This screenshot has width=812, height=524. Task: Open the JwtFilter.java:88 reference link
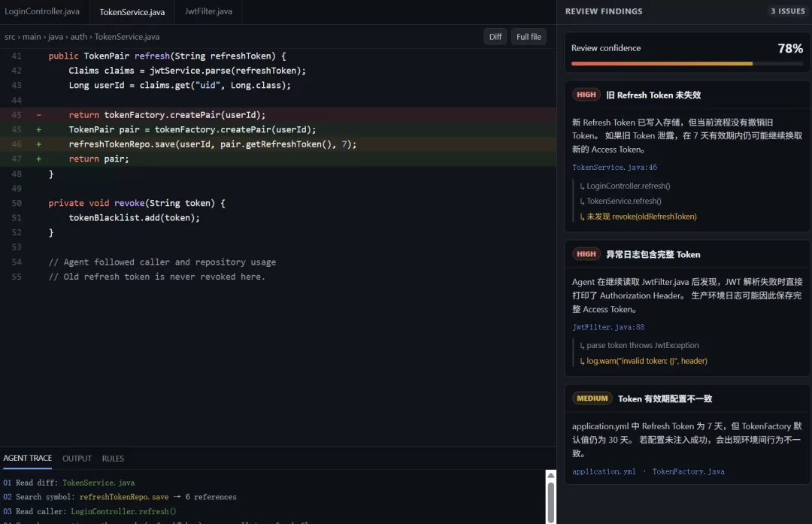[608, 327]
